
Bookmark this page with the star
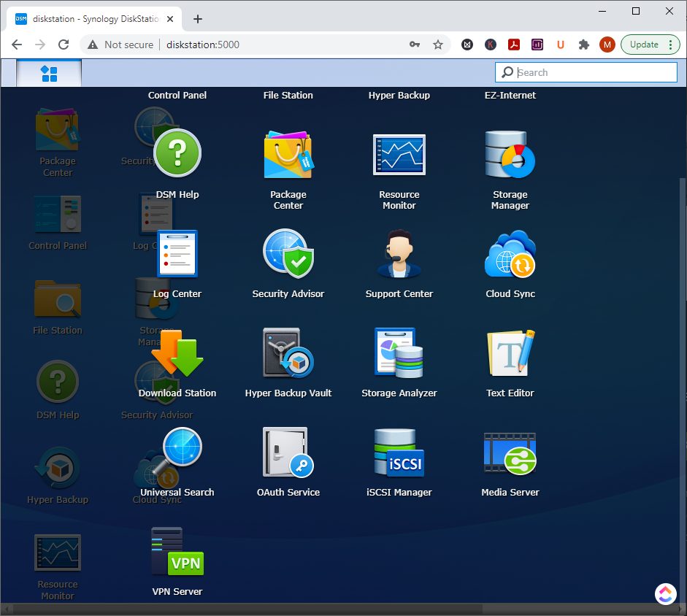pos(438,45)
